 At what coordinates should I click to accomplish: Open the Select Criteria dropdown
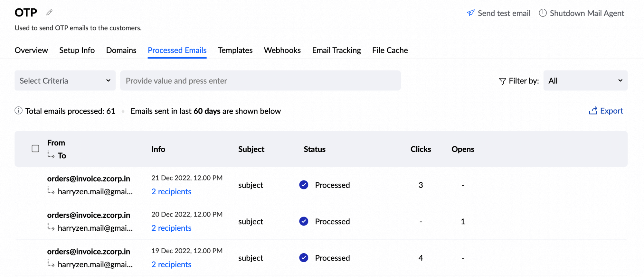pyautogui.click(x=65, y=80)
